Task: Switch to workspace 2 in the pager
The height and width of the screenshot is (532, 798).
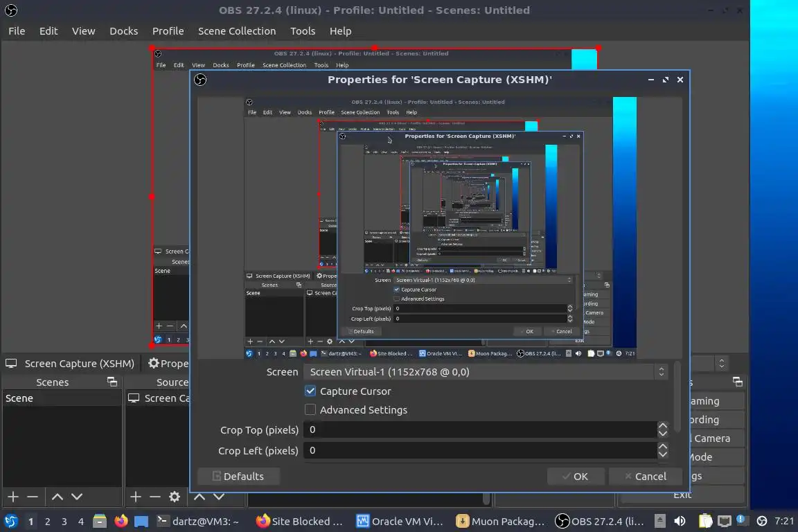Action: coord(47,522)
